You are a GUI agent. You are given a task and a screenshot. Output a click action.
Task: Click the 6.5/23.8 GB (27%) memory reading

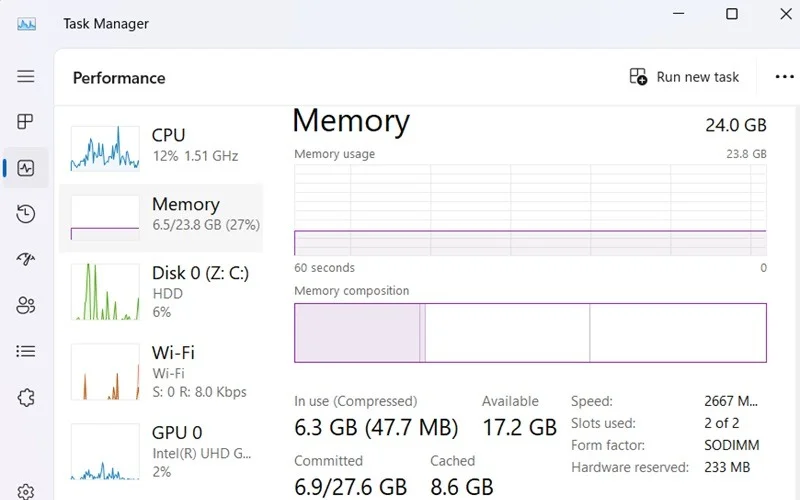[x=206, y=225]
